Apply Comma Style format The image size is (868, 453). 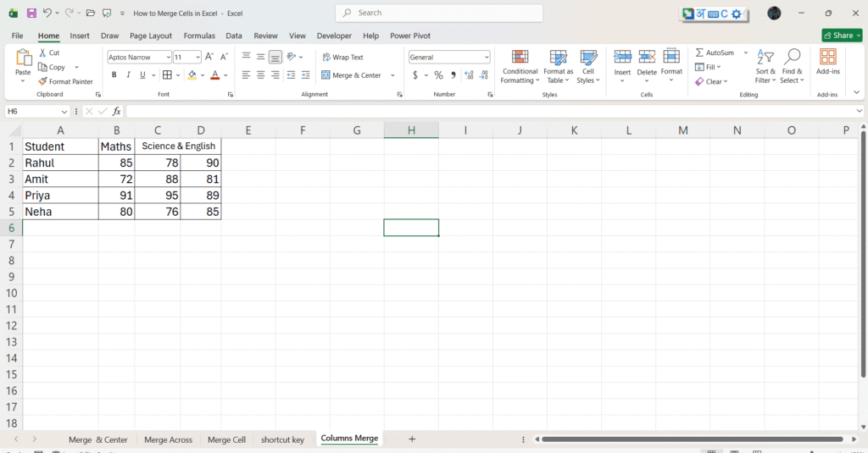(453, 75)
